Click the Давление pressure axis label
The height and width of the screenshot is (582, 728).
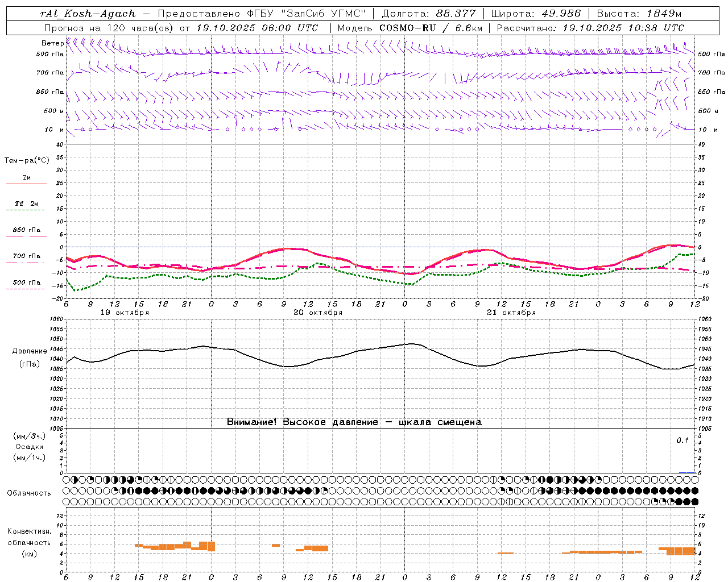[30, 351]
